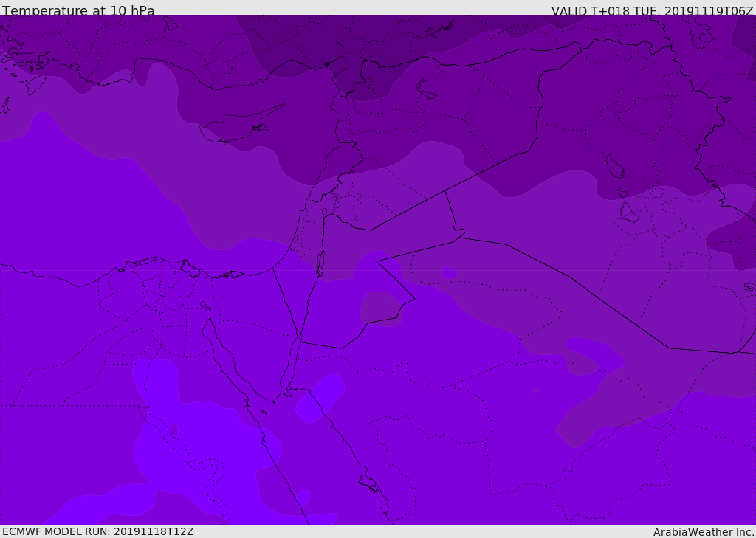Click the 'VALID T+018 TUE. 20191119T06Z' timestamp
Viewport: 756px width, 538px height.
[x=653, y=11]
